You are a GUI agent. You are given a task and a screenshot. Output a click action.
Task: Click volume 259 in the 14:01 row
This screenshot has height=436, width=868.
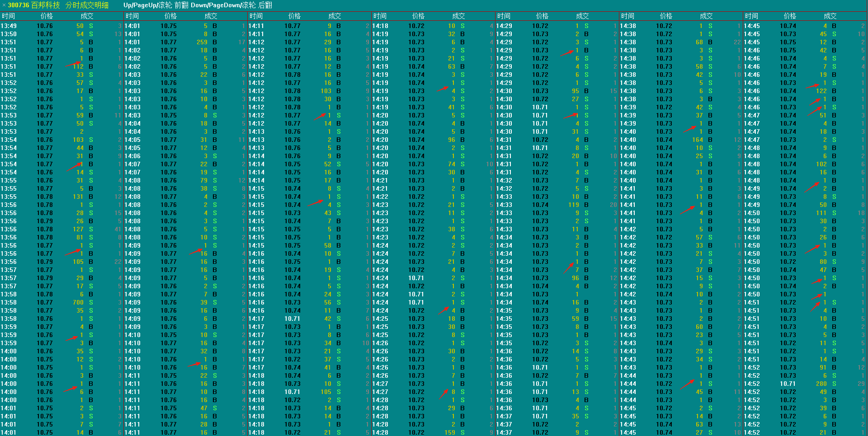pos(202,42)
